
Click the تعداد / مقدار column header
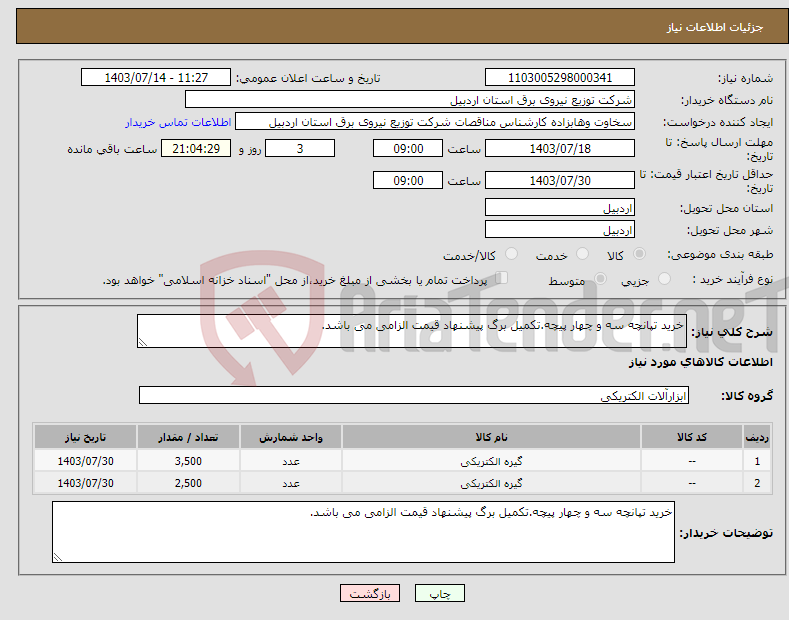point(188,437)
